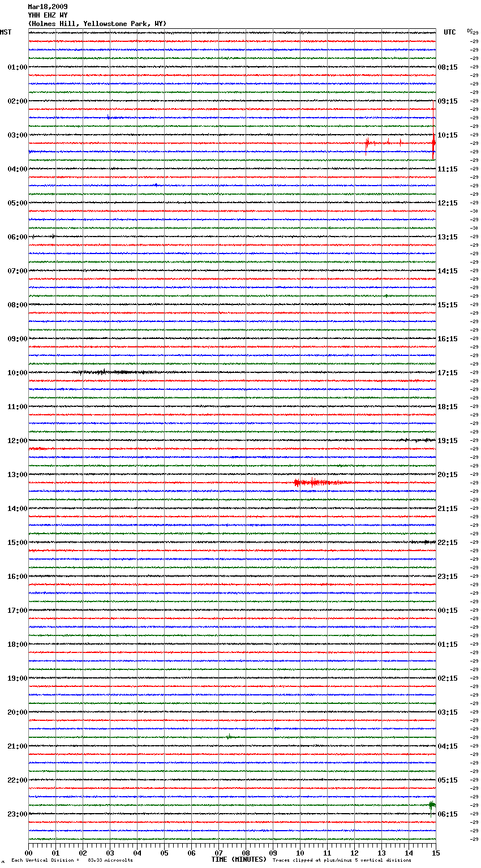Select the 06:00 MST time label
The height and width of the screenshot is (868, 481).
[x=18, y=237]
